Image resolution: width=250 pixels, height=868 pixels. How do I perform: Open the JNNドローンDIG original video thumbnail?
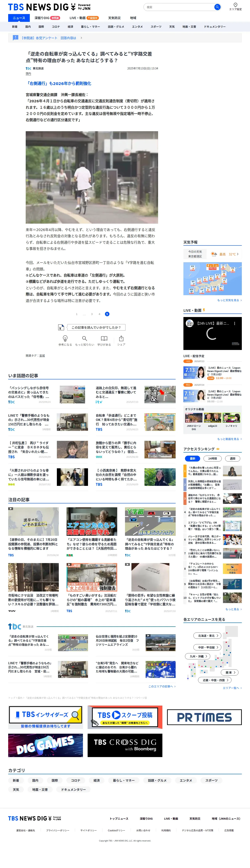[194, 417]
